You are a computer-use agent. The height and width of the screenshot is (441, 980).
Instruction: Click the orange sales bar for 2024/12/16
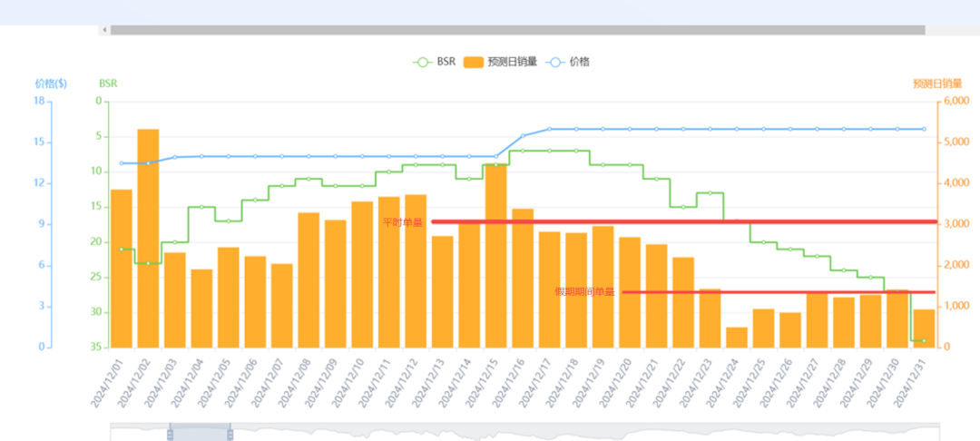coord(523,278)
